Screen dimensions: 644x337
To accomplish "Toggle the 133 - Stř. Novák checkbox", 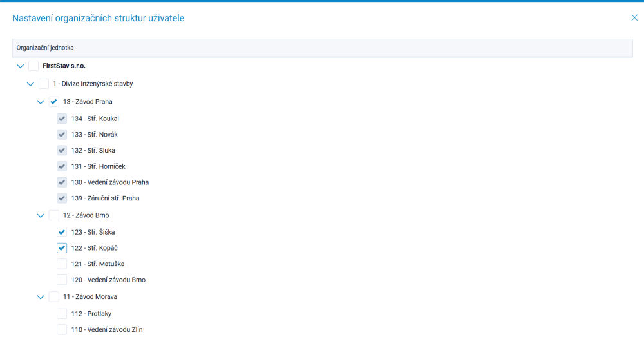I will coord(62,135).
